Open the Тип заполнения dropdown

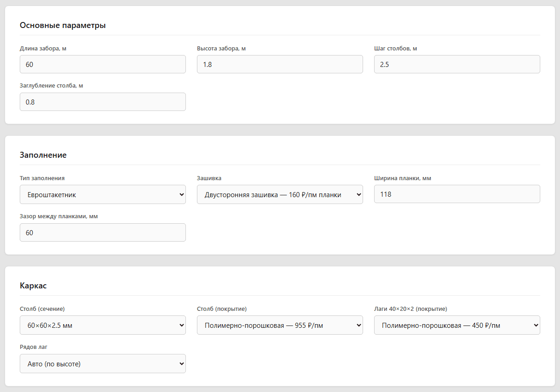pos(103,194)
